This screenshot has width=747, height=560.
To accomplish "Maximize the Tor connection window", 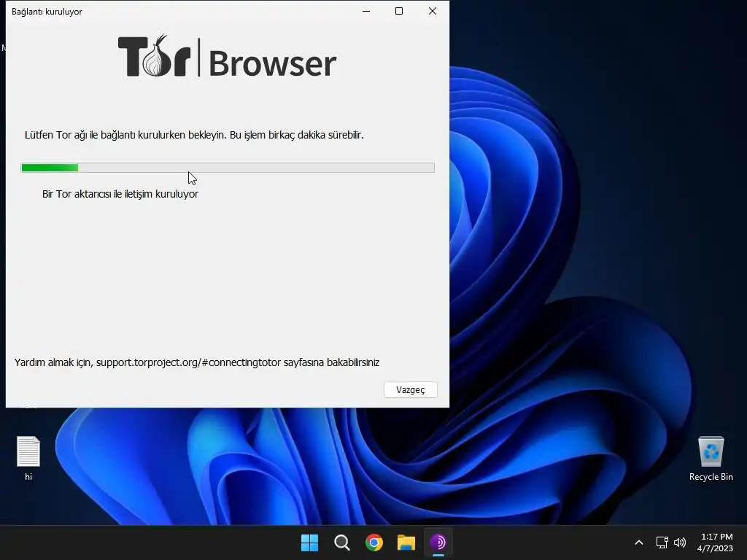I will tap(399, 11).
